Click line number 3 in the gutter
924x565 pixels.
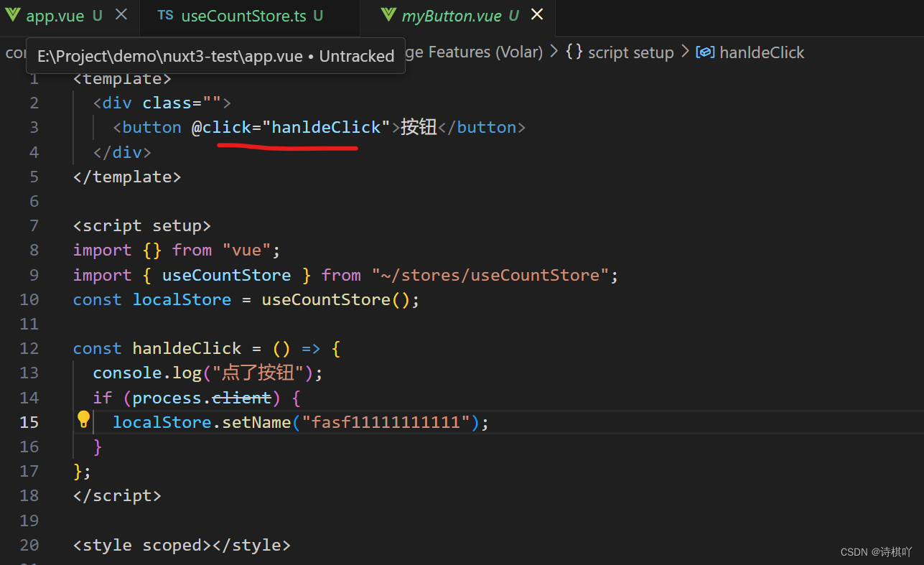(x=34, y=127)
